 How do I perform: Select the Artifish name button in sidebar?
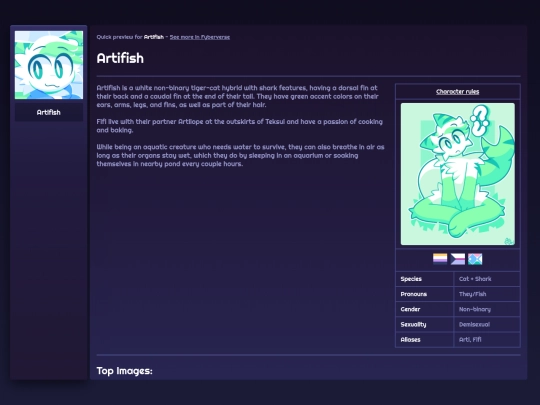coord(49,112)
